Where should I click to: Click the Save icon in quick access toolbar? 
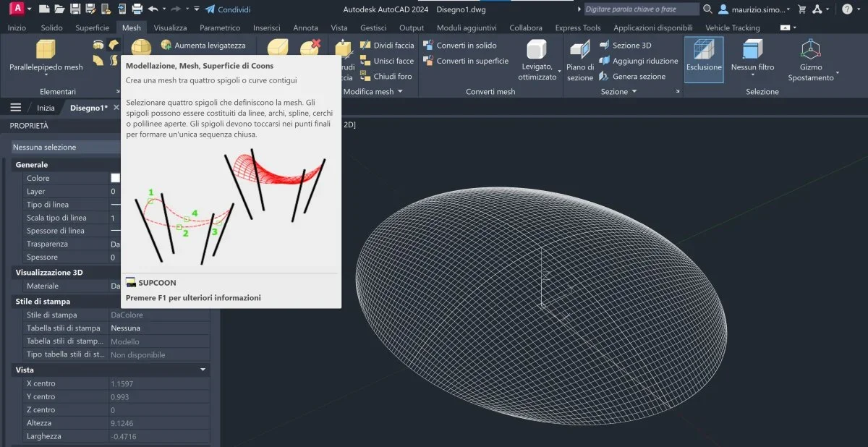pos(77,9)
